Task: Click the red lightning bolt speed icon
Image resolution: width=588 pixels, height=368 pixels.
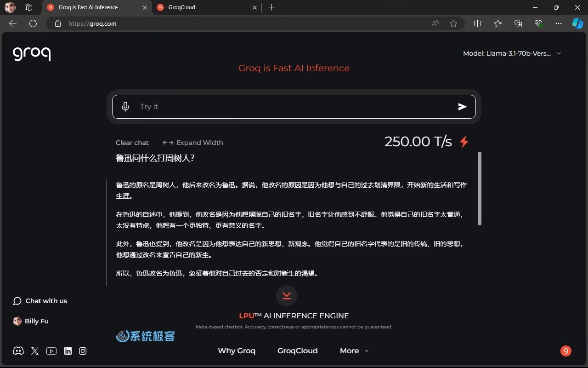Action: tap(464, 141)
